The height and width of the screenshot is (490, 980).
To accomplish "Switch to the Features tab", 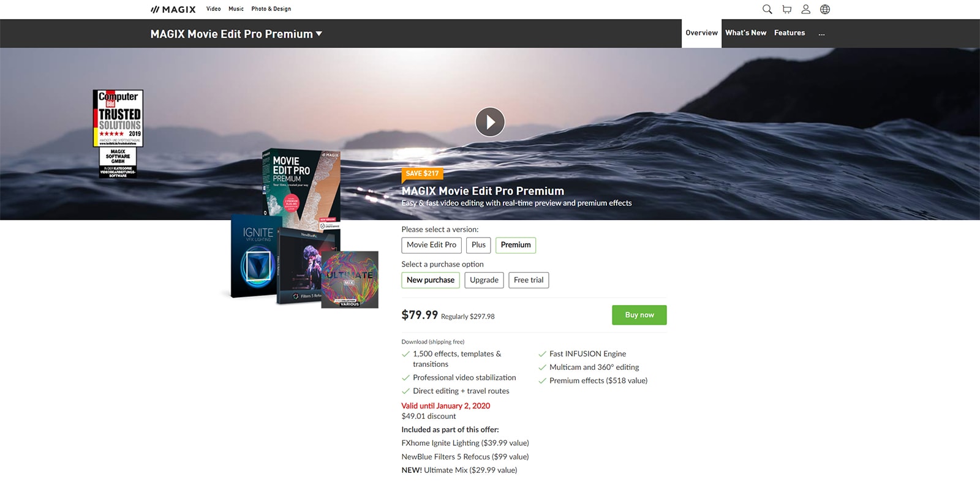I will tap(790, 33).
